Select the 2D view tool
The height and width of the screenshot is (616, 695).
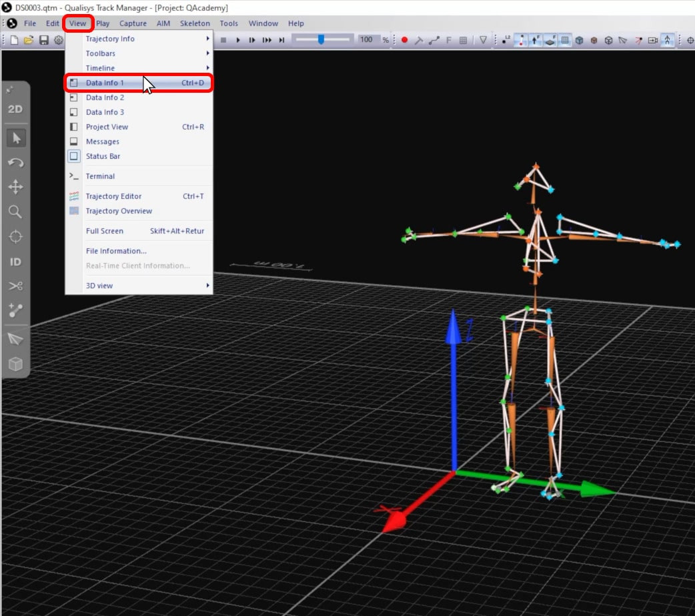click(x=15, y=109)
